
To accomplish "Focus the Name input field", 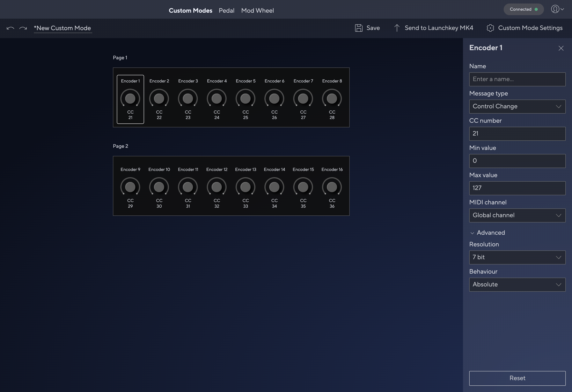I will pyautogui.click(x=517, y=79).
